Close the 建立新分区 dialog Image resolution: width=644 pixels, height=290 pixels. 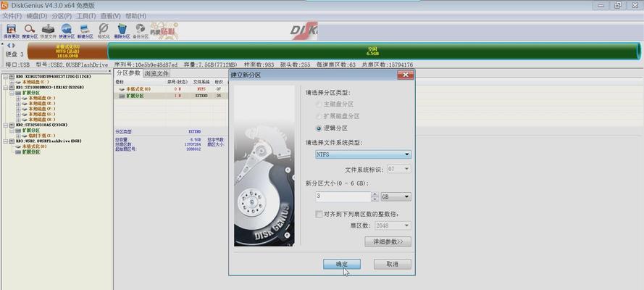coord(406,75)
